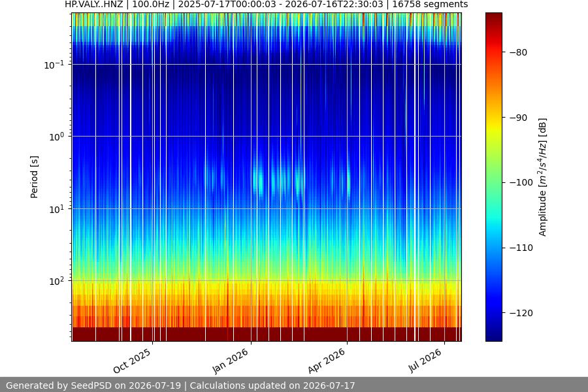Click the -100 colorbar tick label

pyautogui.click(x=521, y=182)
